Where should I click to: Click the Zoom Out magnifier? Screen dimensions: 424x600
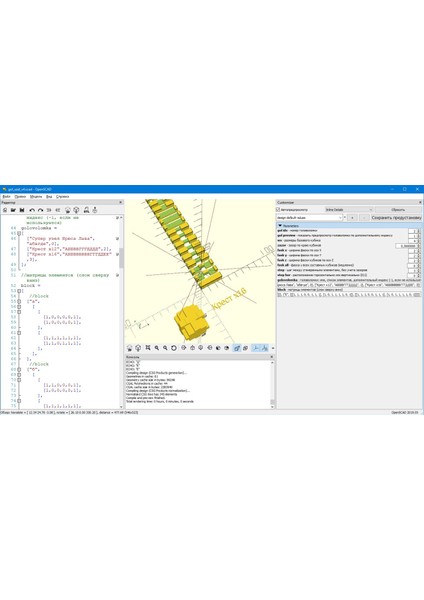165,348
